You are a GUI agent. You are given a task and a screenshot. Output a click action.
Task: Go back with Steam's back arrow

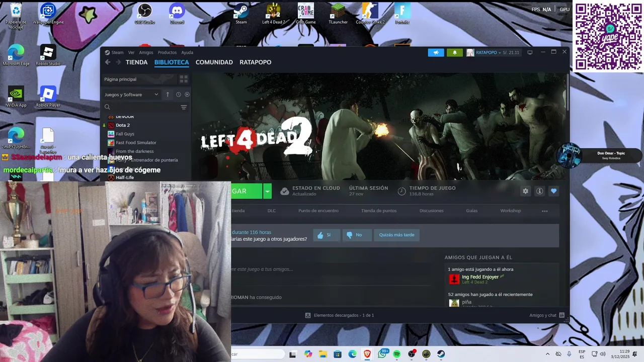point(108,62)
